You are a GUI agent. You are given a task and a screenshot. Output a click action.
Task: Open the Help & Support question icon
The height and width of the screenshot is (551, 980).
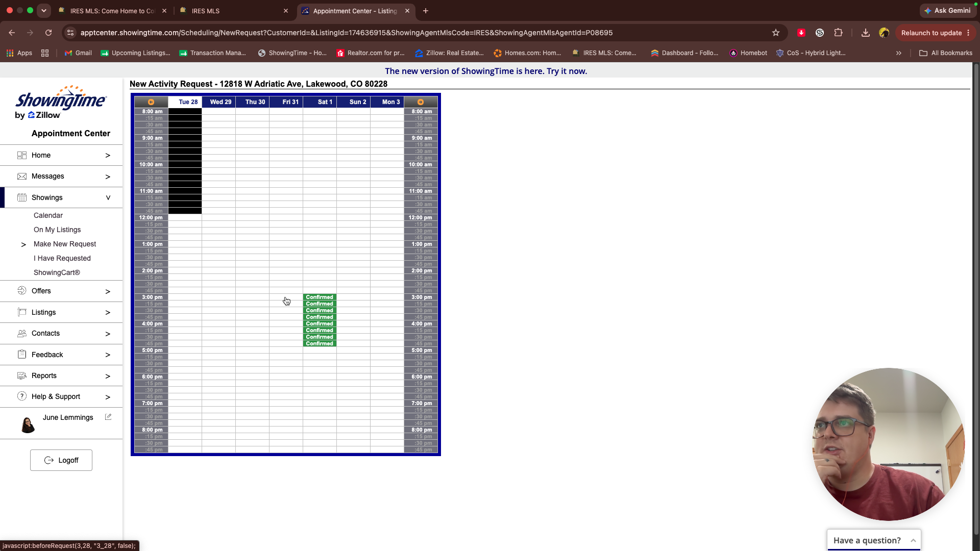click(x=22, y=396)
